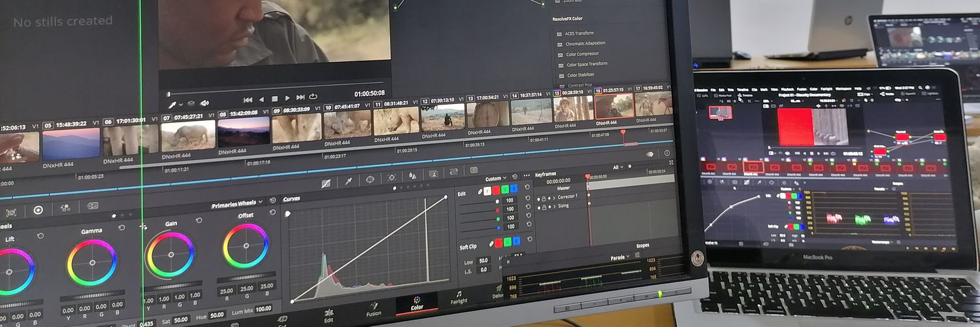This screenshot has height=327, width=980.
Task: Toggle the red Edit curve channel
Action: coord(497,190)
